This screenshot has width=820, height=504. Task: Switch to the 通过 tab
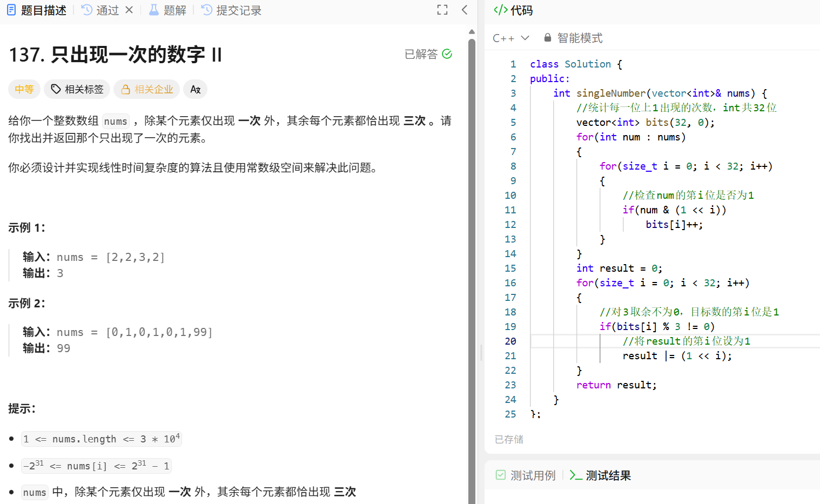click(x=106, y=9)
